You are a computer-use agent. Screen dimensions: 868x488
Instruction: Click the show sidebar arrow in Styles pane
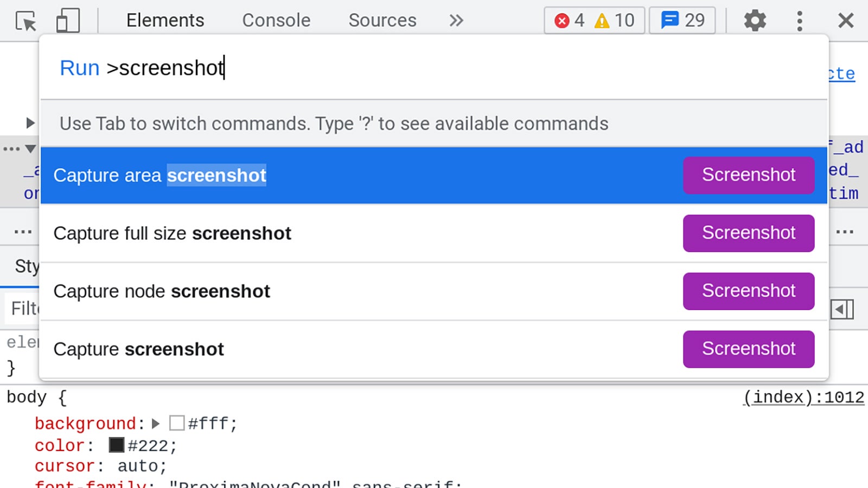(841, 309)
